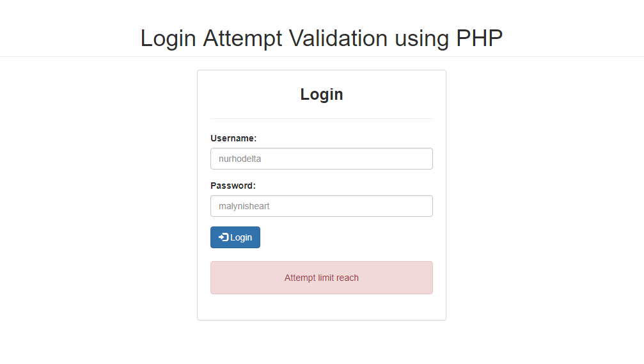Click the Username: label

point(233,138)
